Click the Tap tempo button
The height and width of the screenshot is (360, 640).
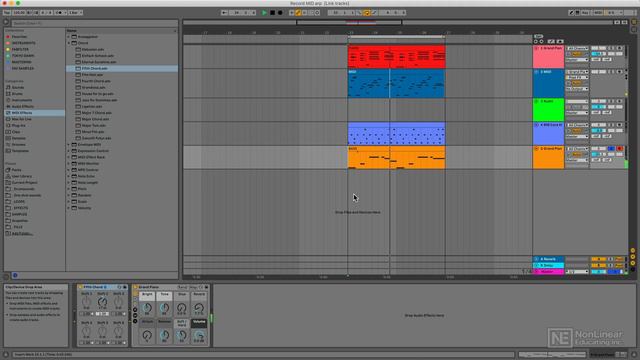pyautogui.click(x=7, y=13)
